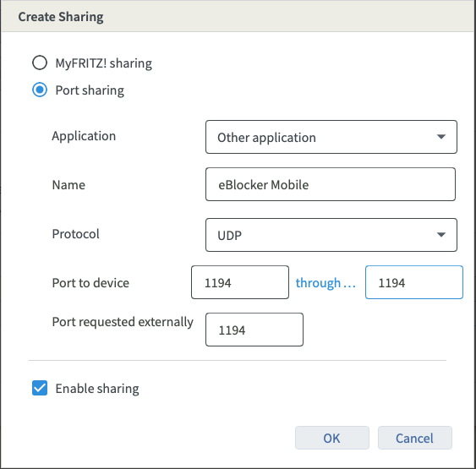Select the Port sharing radio button

tap(40, 90)
